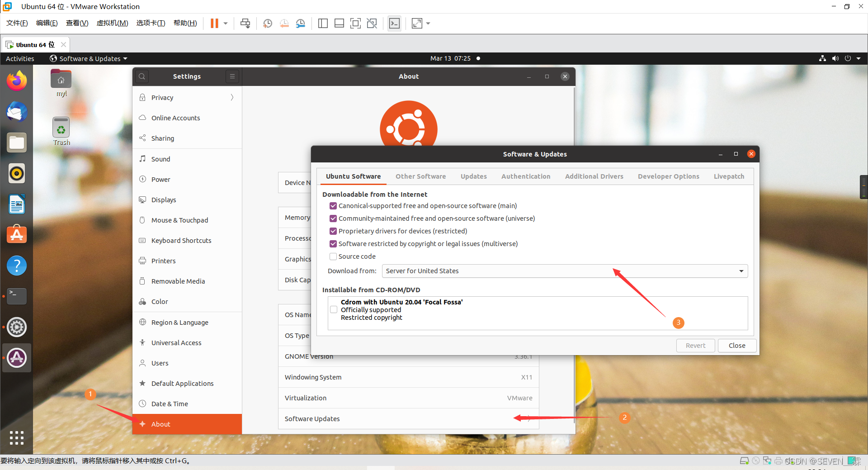Select Keyboard Shortcuts in Settings
The height and width of the screenshot is (470, 868).
187,241
